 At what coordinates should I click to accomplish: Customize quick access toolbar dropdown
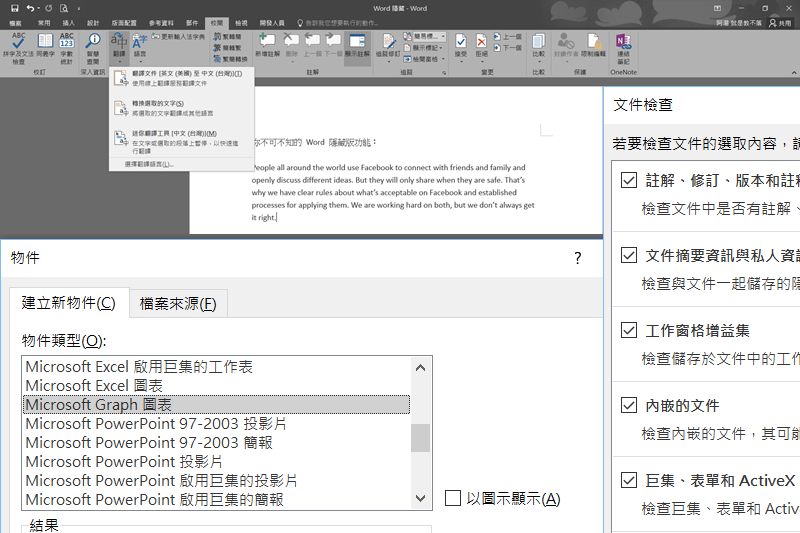[x=79, y=8]
